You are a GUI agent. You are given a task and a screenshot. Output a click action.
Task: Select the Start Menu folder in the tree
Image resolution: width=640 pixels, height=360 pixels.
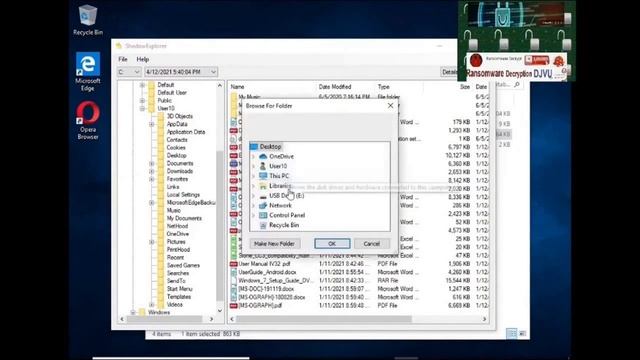(x=179, y=289)
